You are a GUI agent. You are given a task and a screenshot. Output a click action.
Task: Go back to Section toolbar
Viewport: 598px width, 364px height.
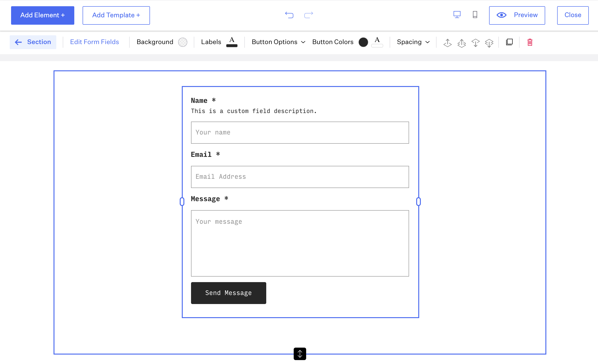[x=33, y=42]
